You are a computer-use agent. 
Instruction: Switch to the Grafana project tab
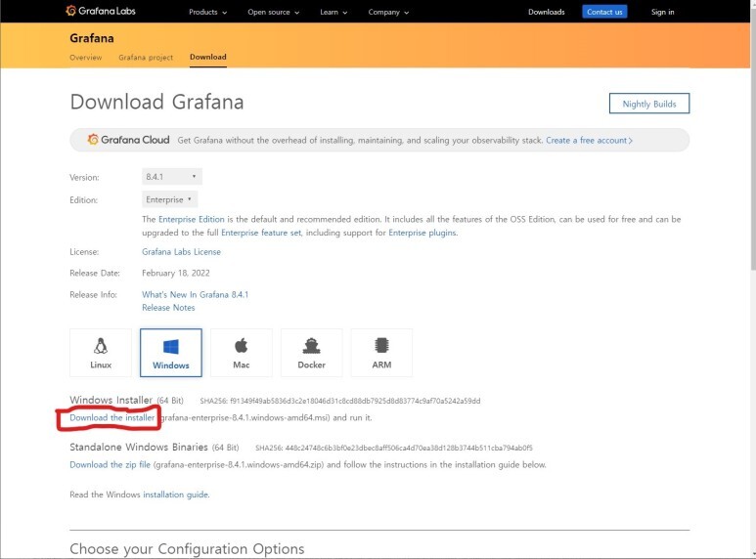pos(146,58)
